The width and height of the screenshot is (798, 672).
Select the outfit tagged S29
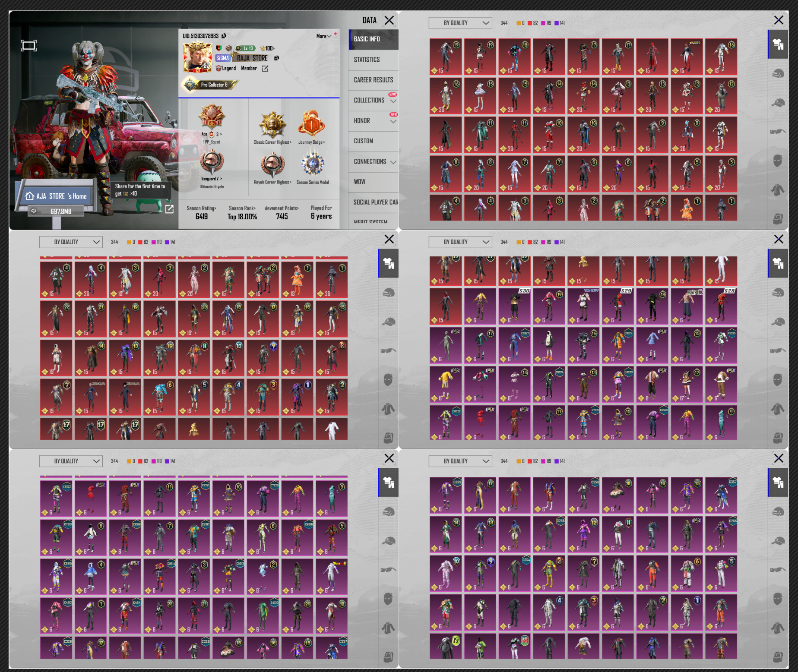(x=618, y=306)
